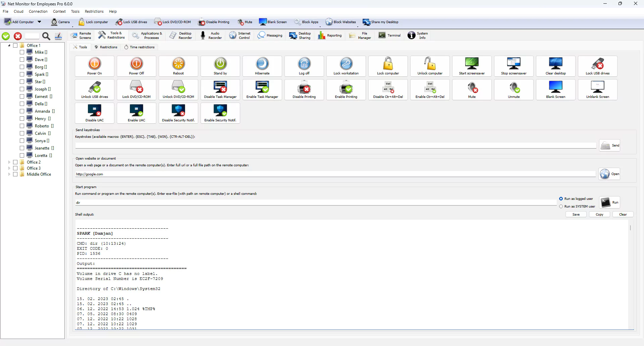The image size is (644, 346).
Task: Select the Hibernate action
Action: click(x=262, y=66)
